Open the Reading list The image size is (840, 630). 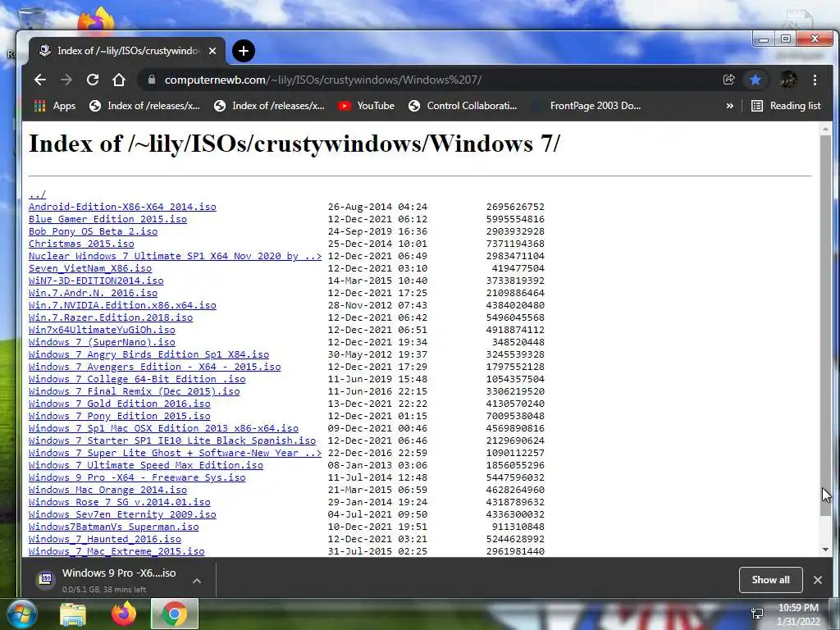coord(786,106)
